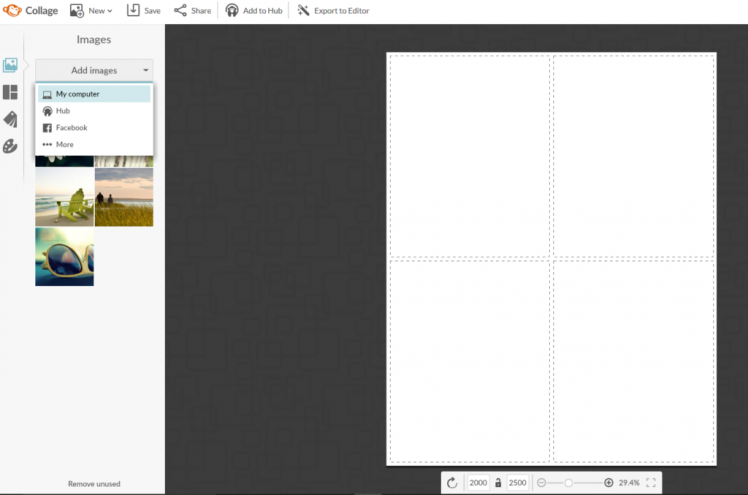The image size is (748, 495).
Task: Click the PicMonkey Collage logo icon
Action: (12, 10)
